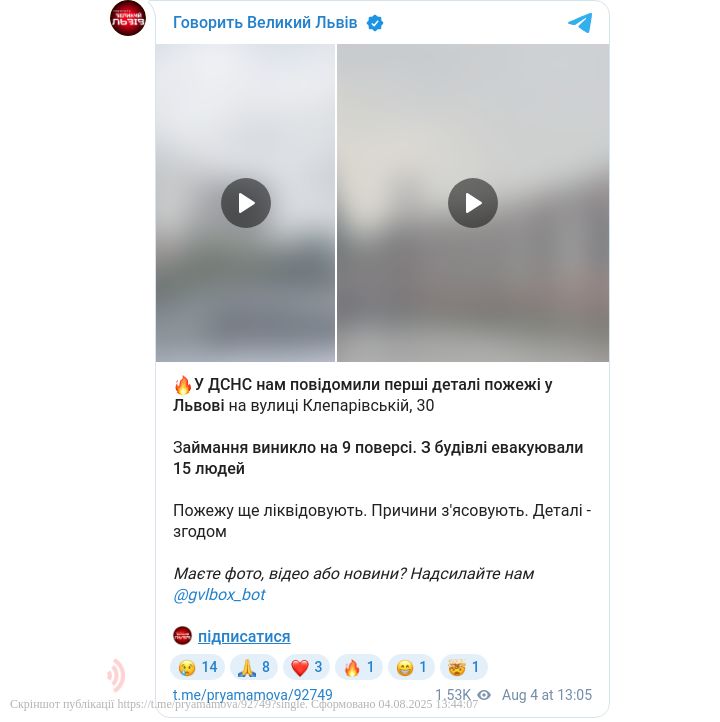Open the t.me/pryamamova/92749 post link

253,695
